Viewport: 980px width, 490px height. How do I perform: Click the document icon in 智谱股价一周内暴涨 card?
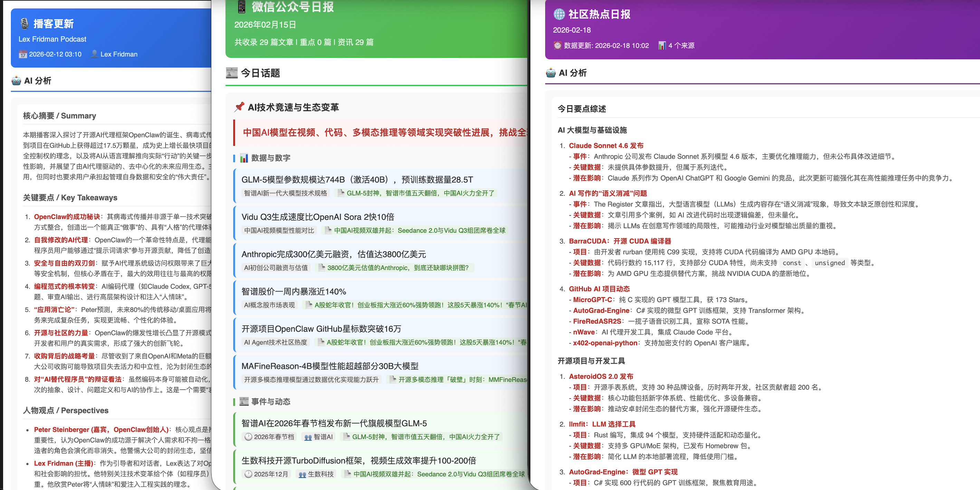309,305
